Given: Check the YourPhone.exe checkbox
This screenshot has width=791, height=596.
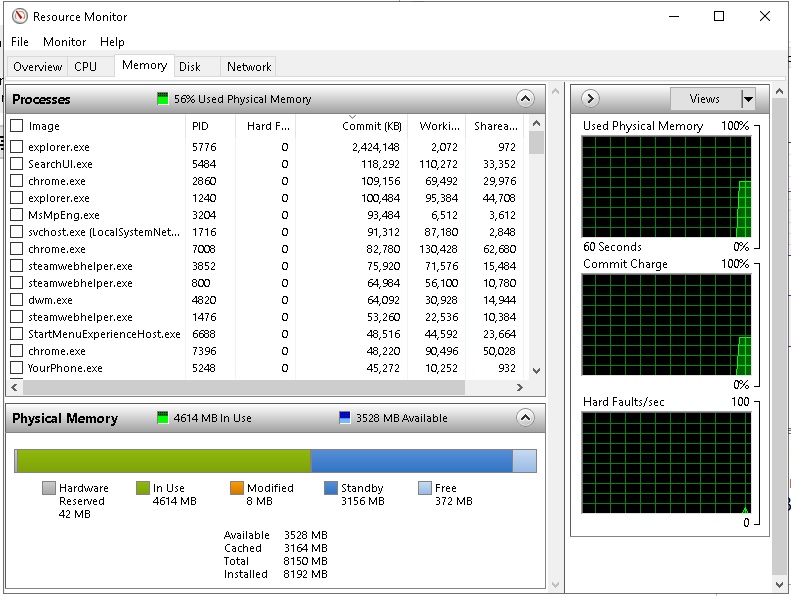Looking at the screenshot, I should tap(17, 368).
